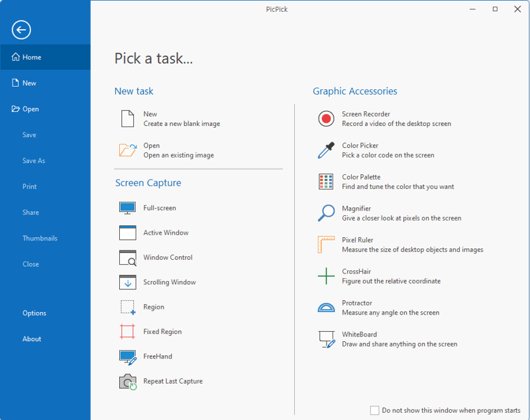Click the Home house icon in sidebar

[x=15, y=57]
